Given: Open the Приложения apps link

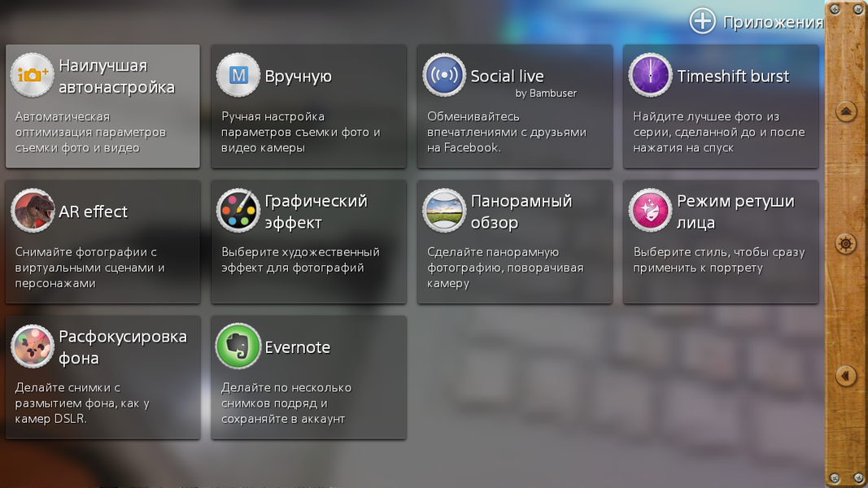Looking at the screenshot, I should (x=773, y=22).
